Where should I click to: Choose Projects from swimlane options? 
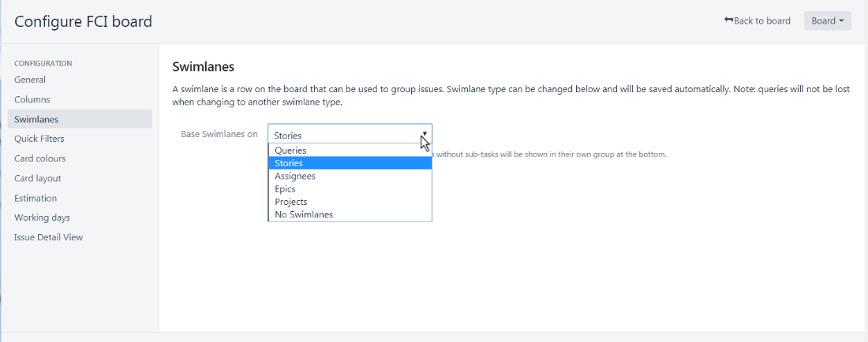pyautogui.click(x=350, y=202)
